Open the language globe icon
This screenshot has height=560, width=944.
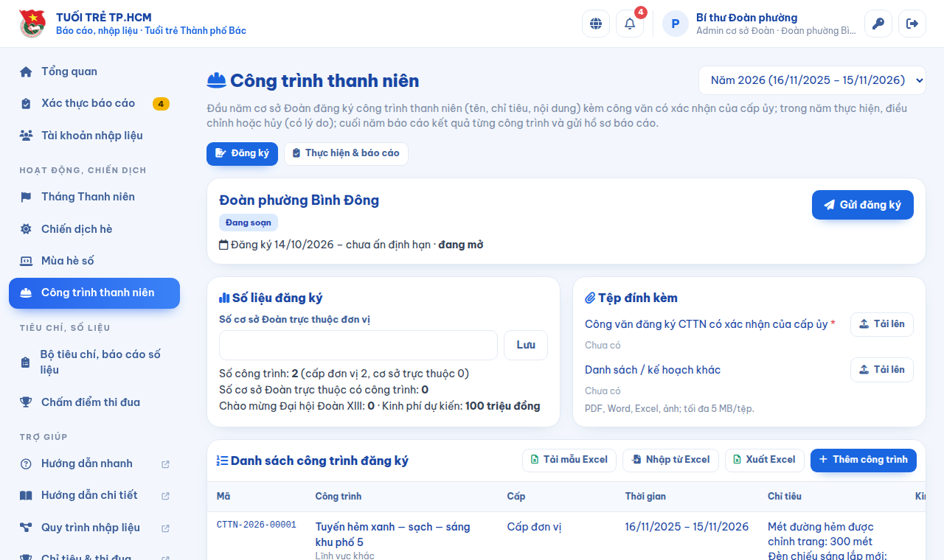[x=596, y=24]
